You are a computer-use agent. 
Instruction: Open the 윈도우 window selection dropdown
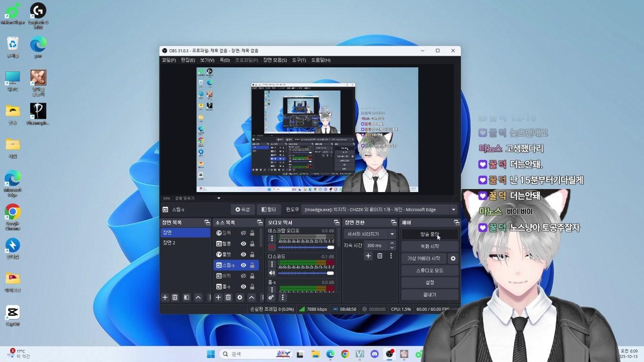453,210
